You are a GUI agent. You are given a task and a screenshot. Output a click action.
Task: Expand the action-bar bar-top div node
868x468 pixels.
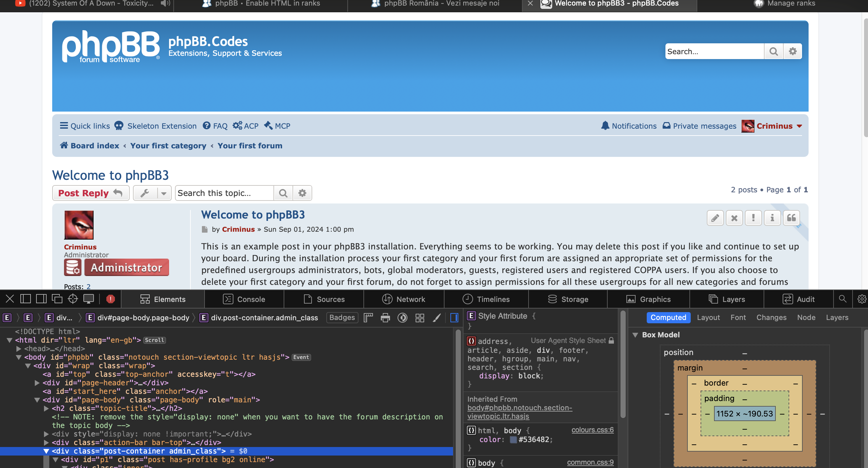(x=47, y=442)
